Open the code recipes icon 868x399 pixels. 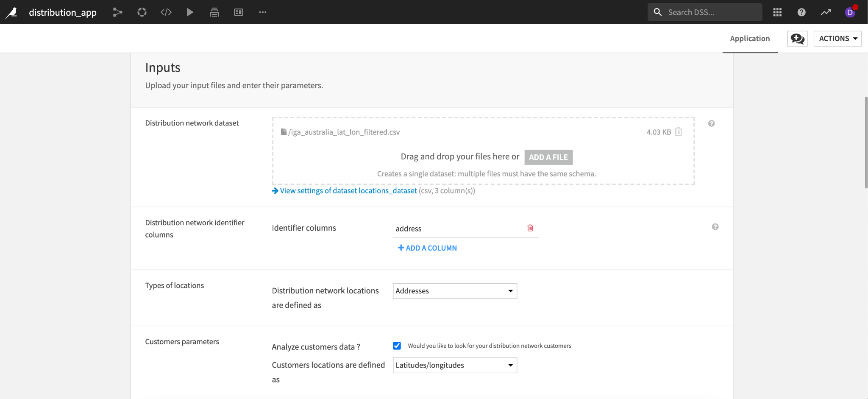166,12
